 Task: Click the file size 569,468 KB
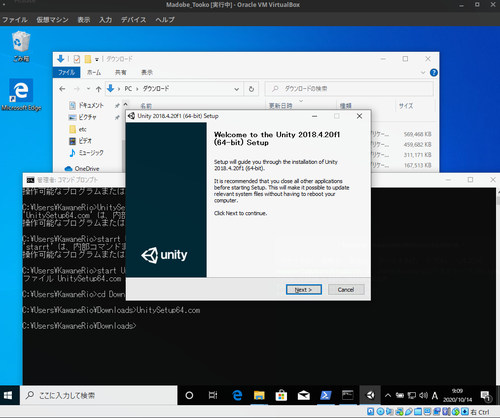click(417, 134)
